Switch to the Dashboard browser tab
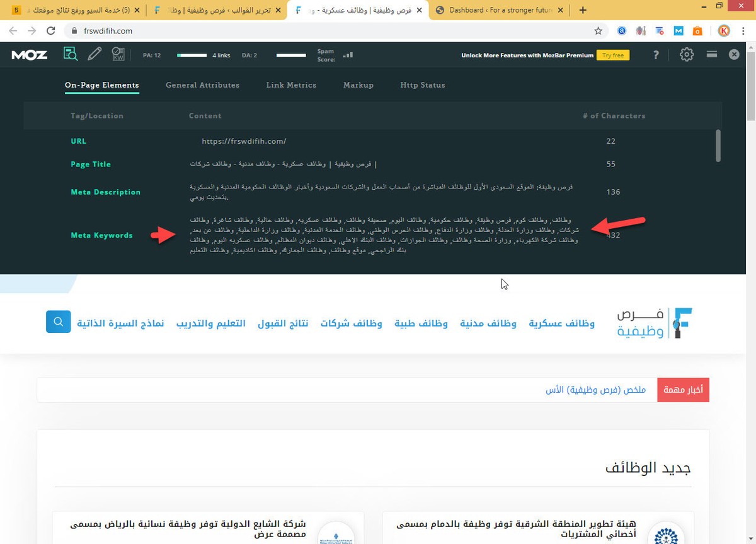The height and width of the screenshot is (544, 756). 498,10
